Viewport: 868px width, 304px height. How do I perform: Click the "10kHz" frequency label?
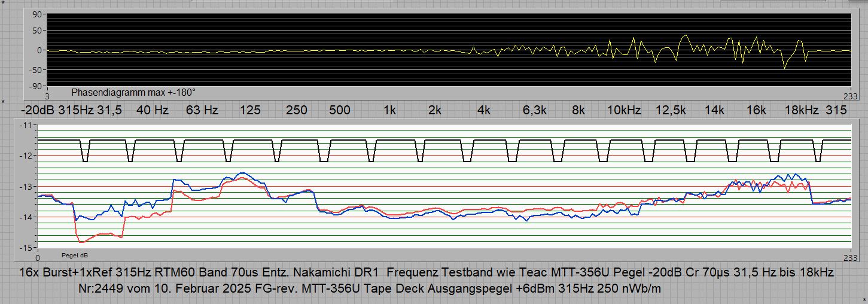[624, 110]
